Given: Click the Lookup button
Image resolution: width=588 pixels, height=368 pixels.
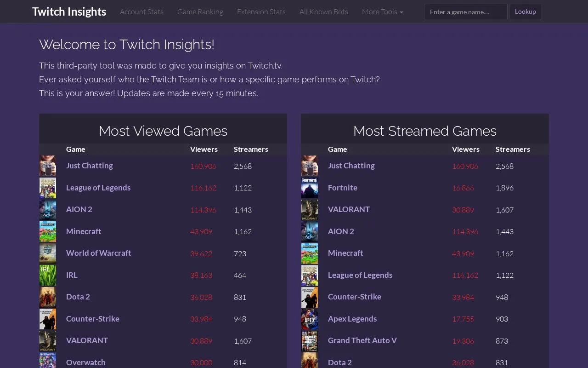Looking at the screenshot, I should pyautogui.click(x=526, y=11).
